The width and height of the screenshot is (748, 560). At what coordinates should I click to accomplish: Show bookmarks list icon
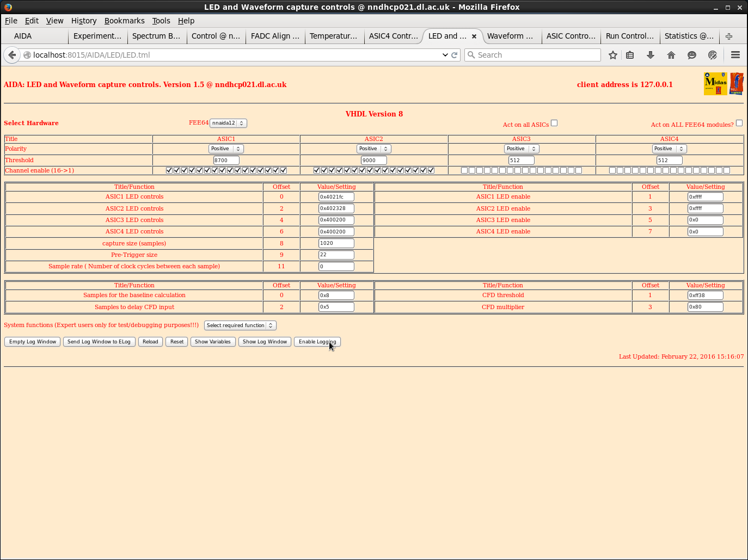coord(630,55)
